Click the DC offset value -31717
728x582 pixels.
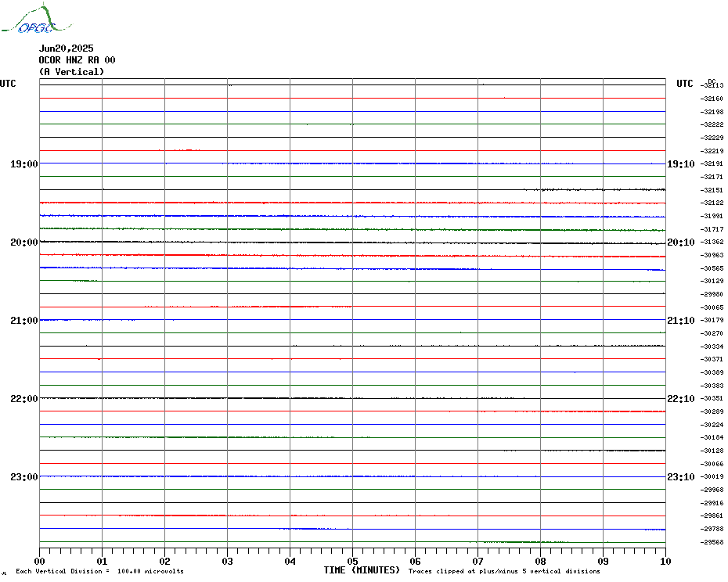tap(712, 229)
